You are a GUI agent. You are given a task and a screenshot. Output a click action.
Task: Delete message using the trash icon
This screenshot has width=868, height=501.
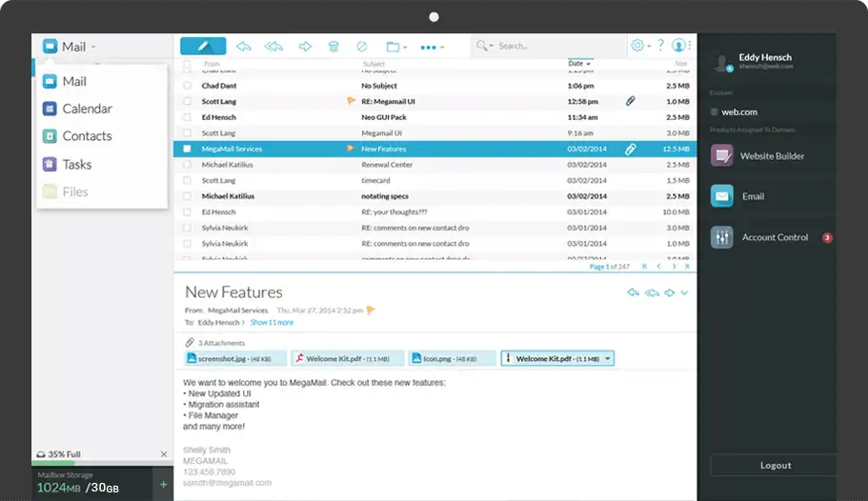(333, 46)
